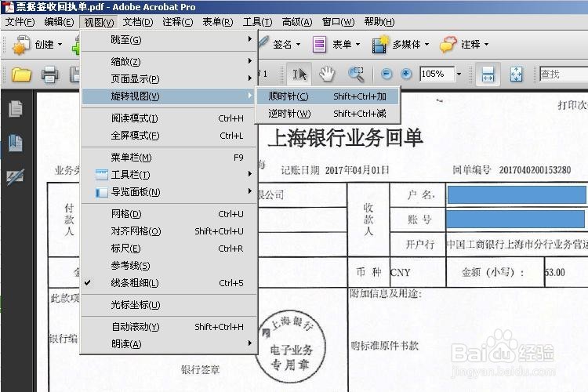Toggle Line Weights (线条粗细) checked item
Screen dimensions: 588x392
pyautogui.click(x=170, y=283)
